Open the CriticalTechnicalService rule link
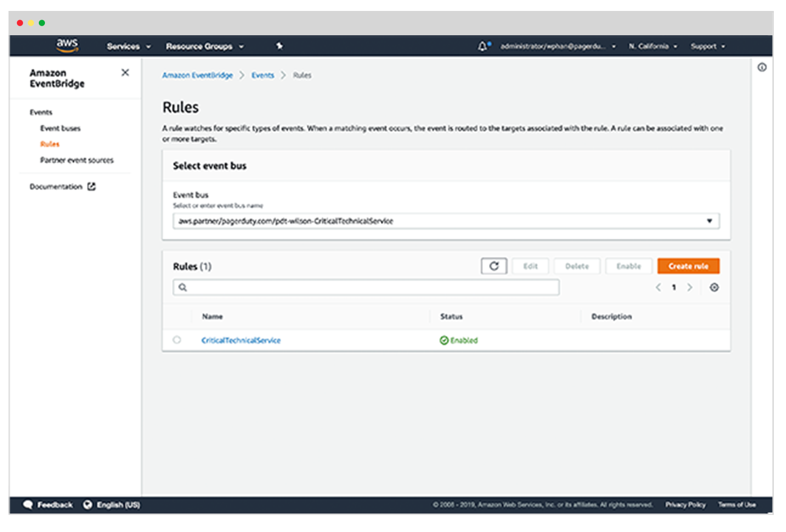Screen dimensions: 786x532 pos(241,341)
